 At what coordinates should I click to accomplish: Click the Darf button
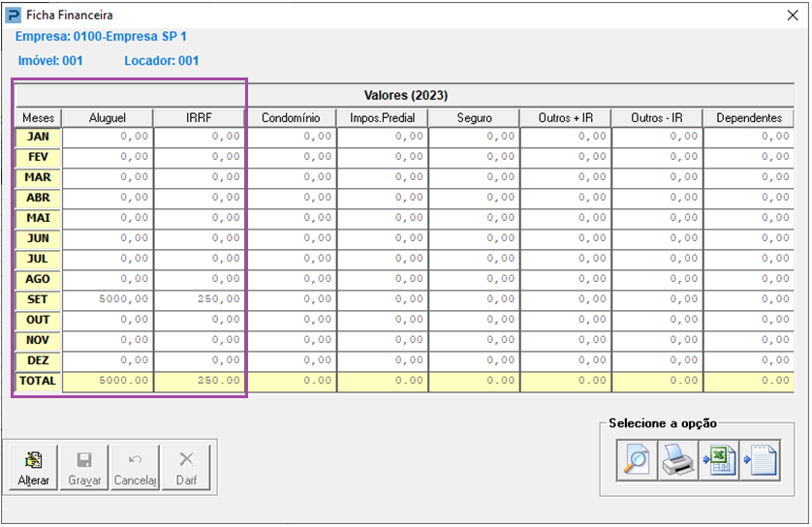click(187, 469)
